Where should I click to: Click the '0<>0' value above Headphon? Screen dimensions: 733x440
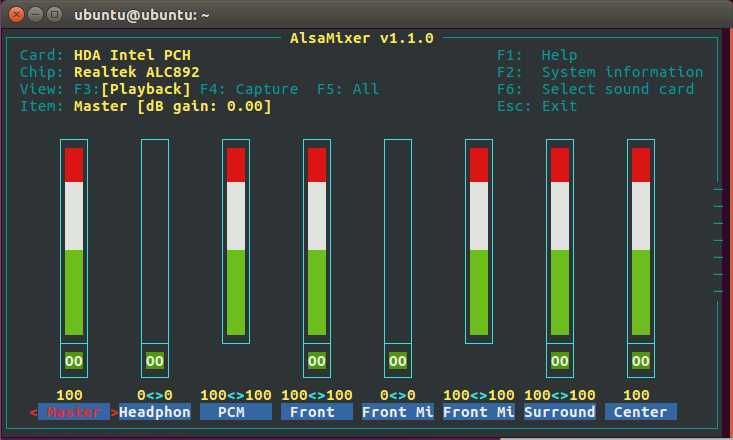(x=155, y=395)
